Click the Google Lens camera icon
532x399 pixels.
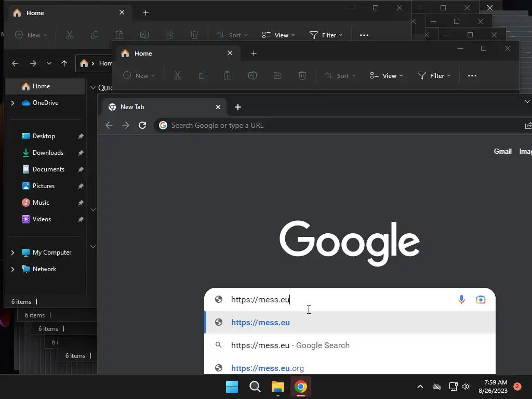coord(481,300)
